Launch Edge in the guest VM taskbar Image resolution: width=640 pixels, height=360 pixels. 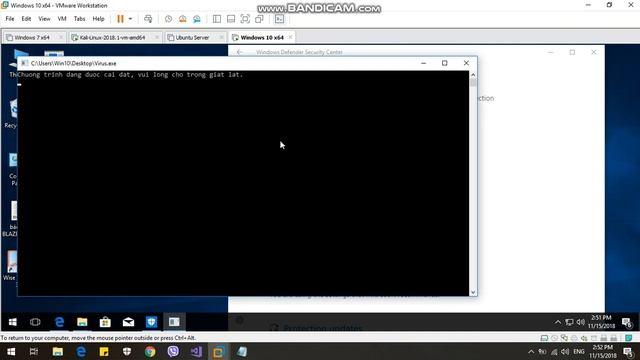[x=59, y=322]
